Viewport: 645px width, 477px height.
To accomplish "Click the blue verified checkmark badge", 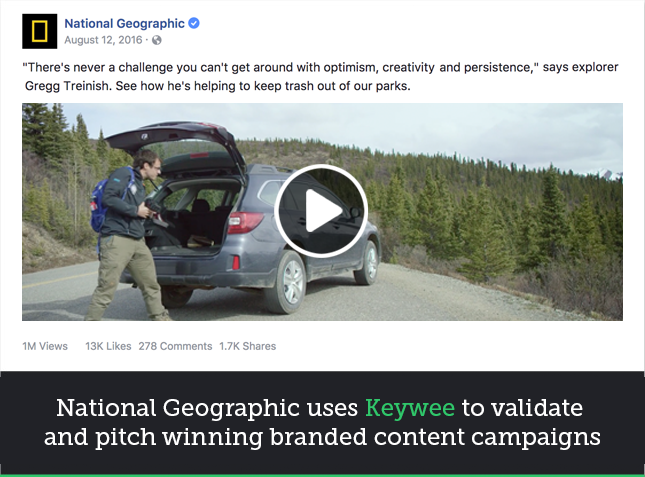I will tap(194, 23).
